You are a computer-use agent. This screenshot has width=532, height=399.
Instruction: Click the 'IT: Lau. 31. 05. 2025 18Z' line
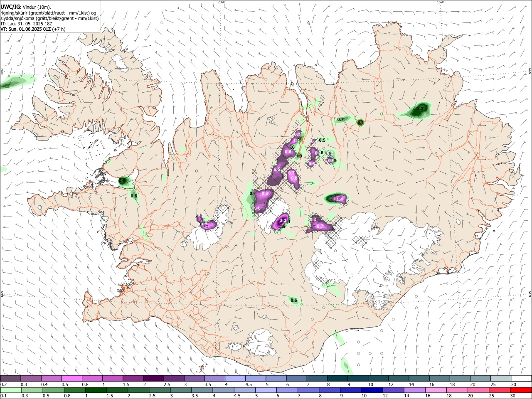(x=26, y=24)
